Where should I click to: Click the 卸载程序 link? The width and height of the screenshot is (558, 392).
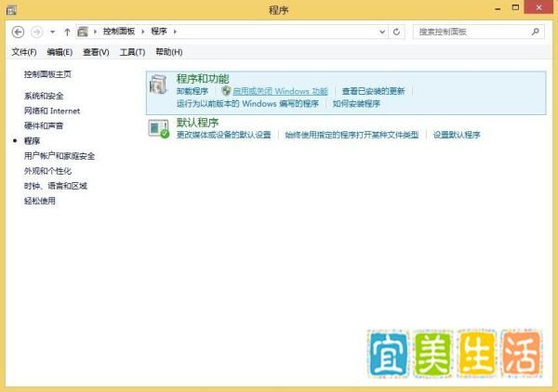point(193,91)
